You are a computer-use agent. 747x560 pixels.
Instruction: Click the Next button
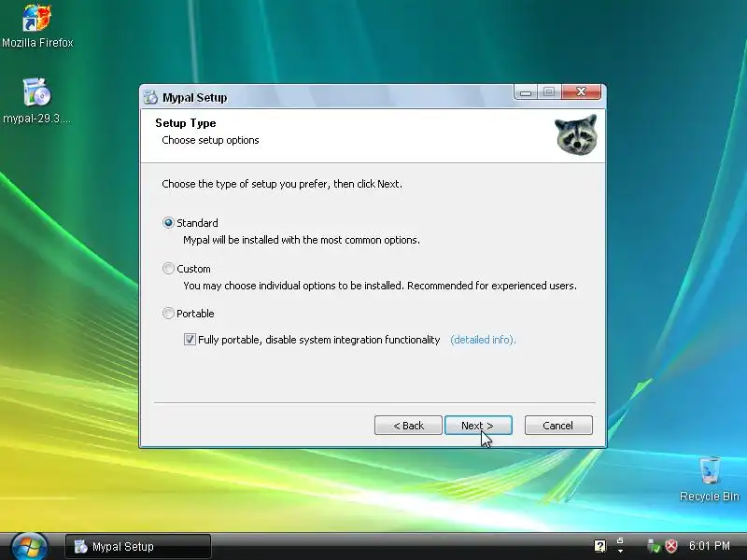(x=478, y=426)
